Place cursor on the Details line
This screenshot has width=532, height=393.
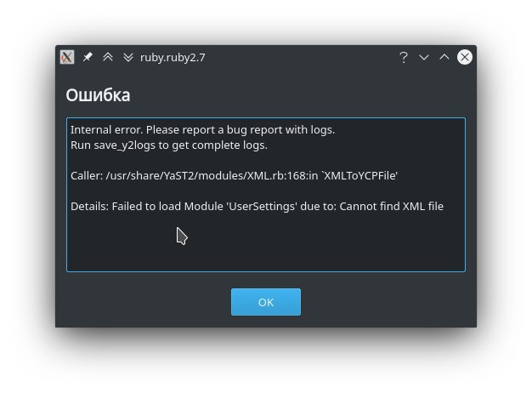pyautogui.click(x=257, y=206)
